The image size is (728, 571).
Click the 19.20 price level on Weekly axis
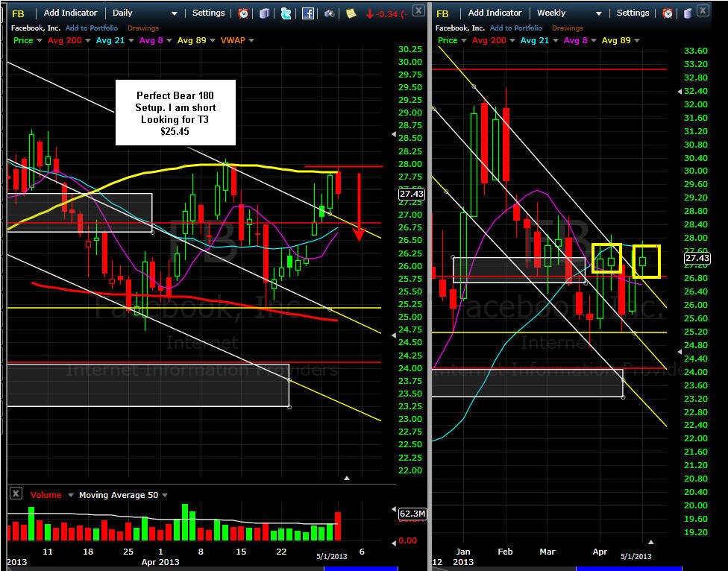coord(695,532)
